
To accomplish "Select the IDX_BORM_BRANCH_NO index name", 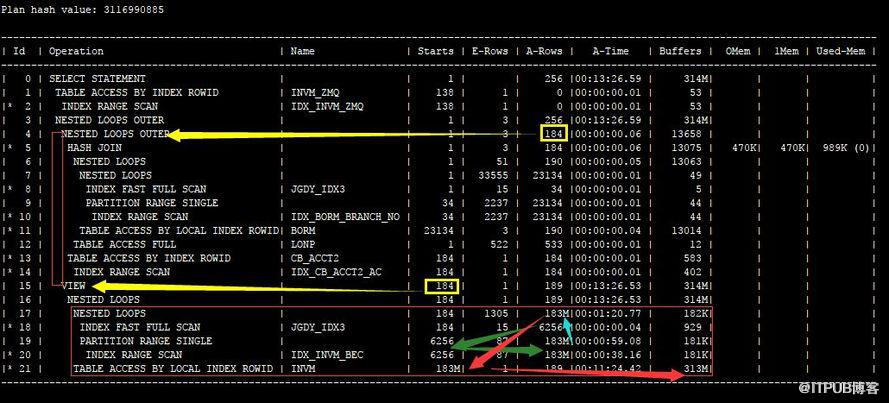I will pyautogui.click(x=345, y=217).
